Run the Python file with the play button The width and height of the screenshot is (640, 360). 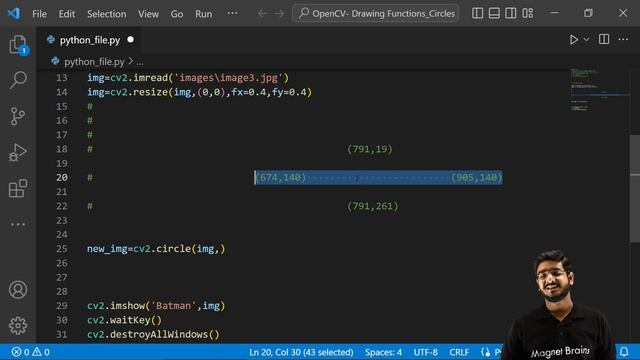click(574, 40)
